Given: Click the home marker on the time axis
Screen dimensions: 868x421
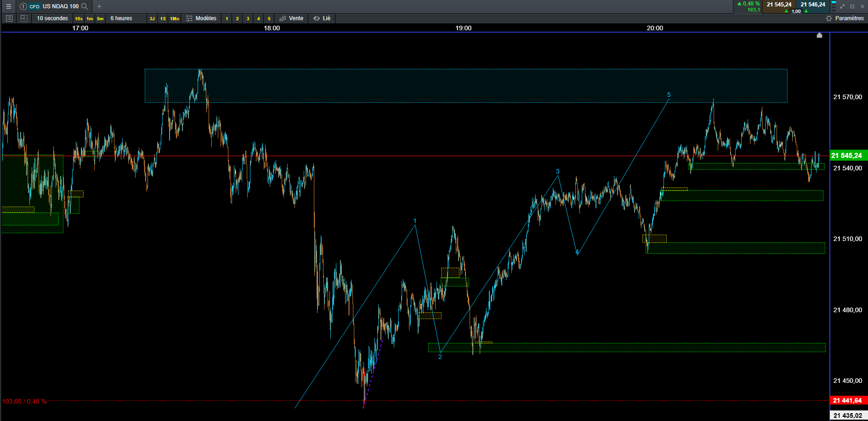Looking at the screenshot, I should point(819,35).
